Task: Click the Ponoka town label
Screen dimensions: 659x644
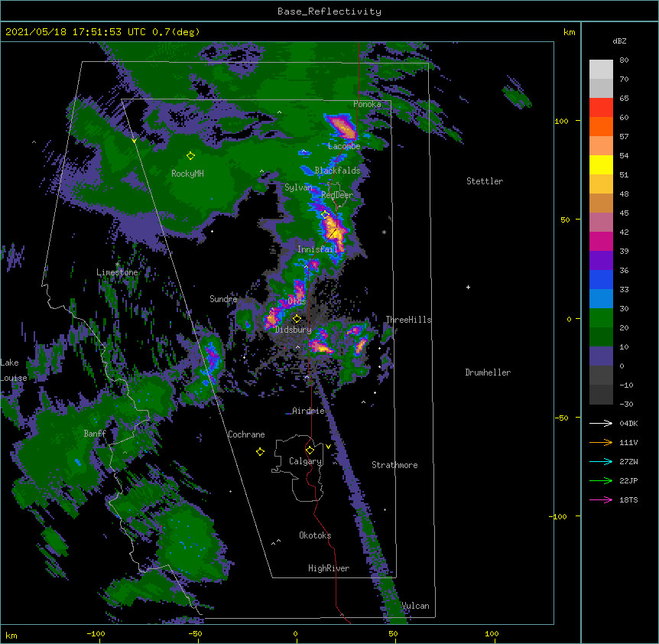Action: [367, 104]
